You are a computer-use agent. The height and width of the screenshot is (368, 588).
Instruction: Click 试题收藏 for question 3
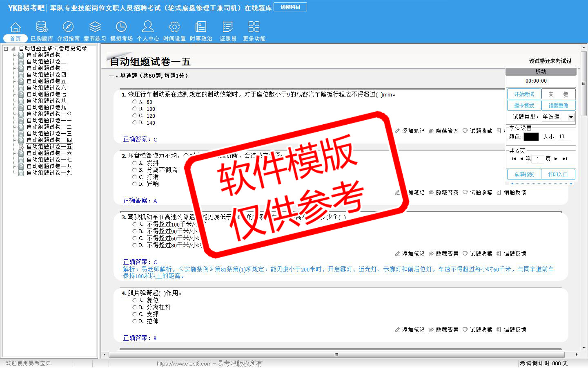(x=477, y=254)
